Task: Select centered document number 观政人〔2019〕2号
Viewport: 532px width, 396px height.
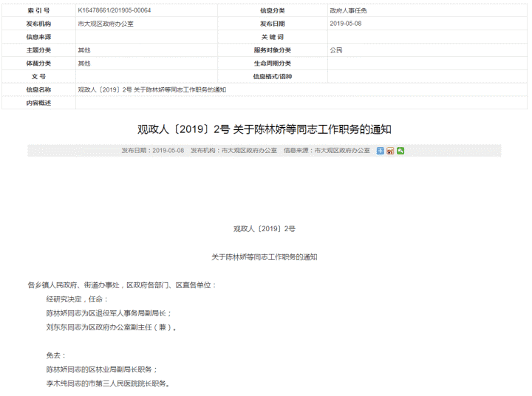Action: [265, 229]
